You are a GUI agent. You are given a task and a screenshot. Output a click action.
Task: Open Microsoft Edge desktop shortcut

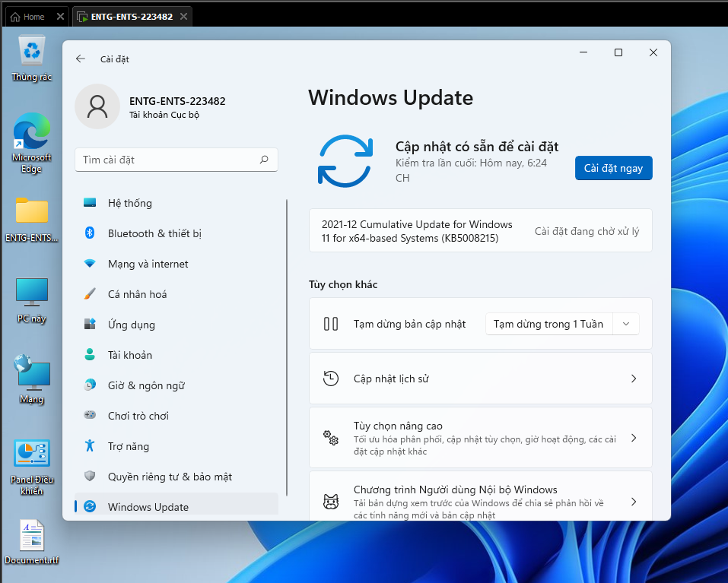tap(32, 144)
